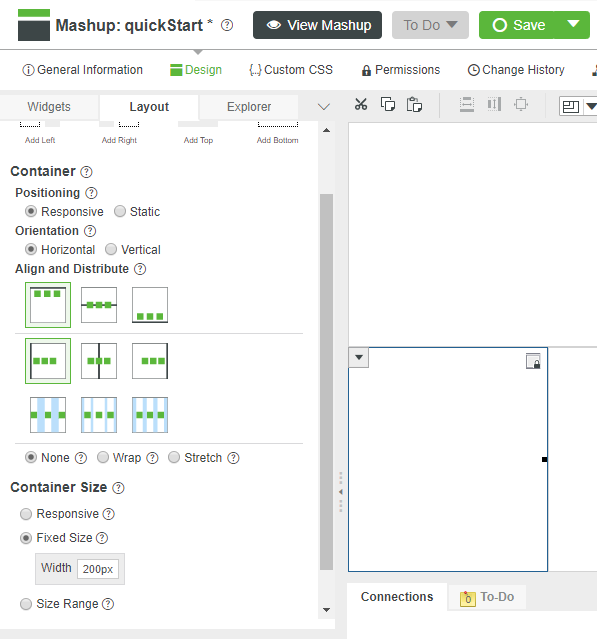This screenshot has height=639, width=597.
Task: Select space-between distribution icon
Action: point(48,415)
